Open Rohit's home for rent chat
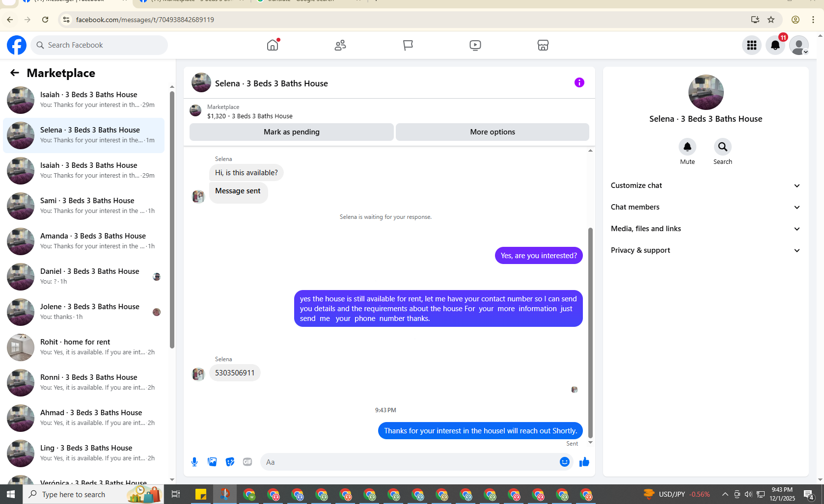The width and height of the screenshot is (824, 504). click(84, 347)
